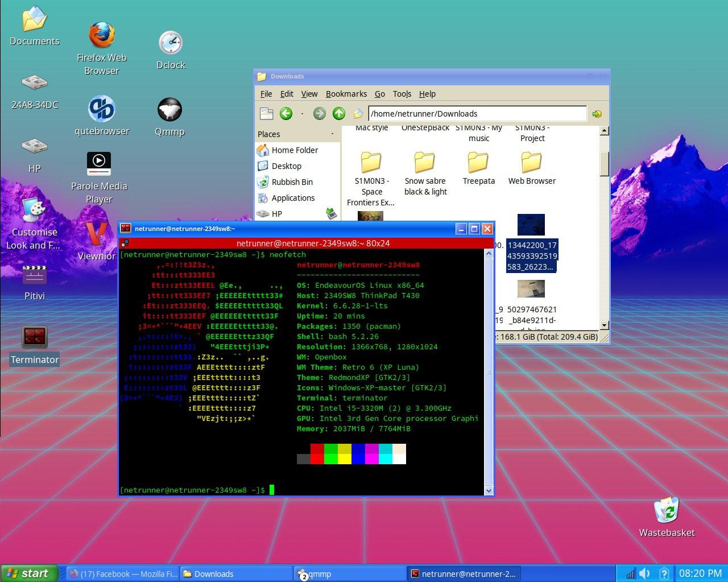Click the start button on the taskbar
The width and height of the screenshot is (728, 582).
28,573
